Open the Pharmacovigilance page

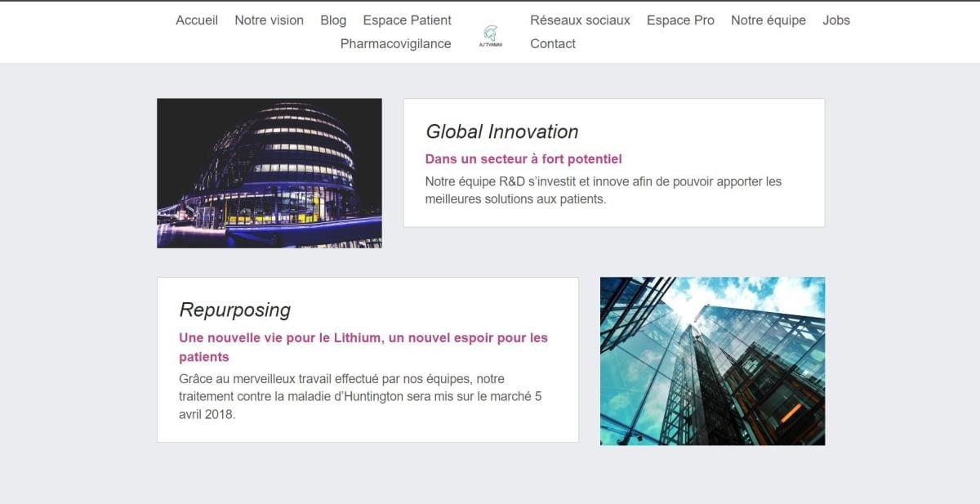pyautogui.click(x=396, y=43)
